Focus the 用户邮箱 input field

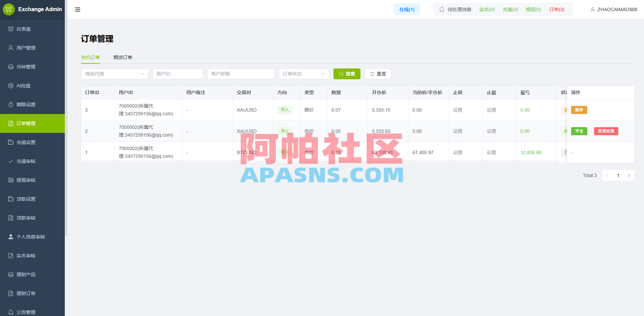click(x=241, y=74)
